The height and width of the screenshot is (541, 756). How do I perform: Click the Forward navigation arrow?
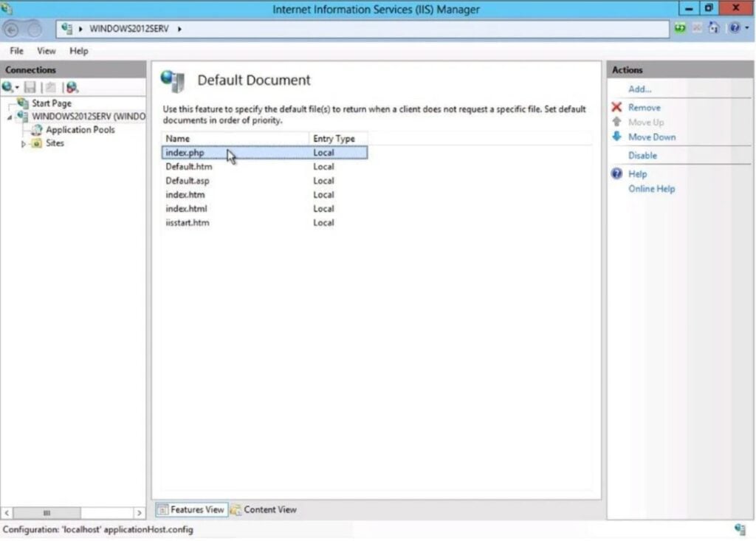[x=35, y=30]
